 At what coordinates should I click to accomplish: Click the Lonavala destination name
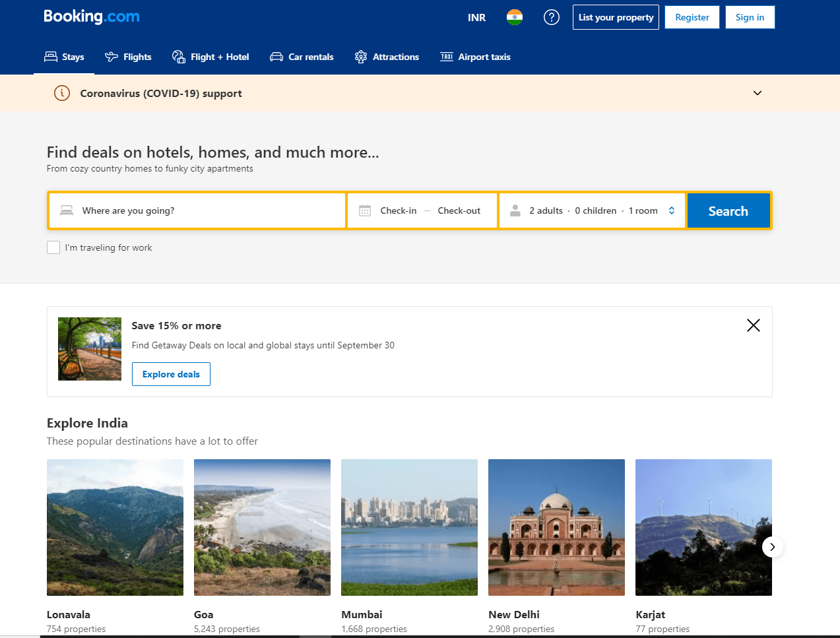coord(69,614)
